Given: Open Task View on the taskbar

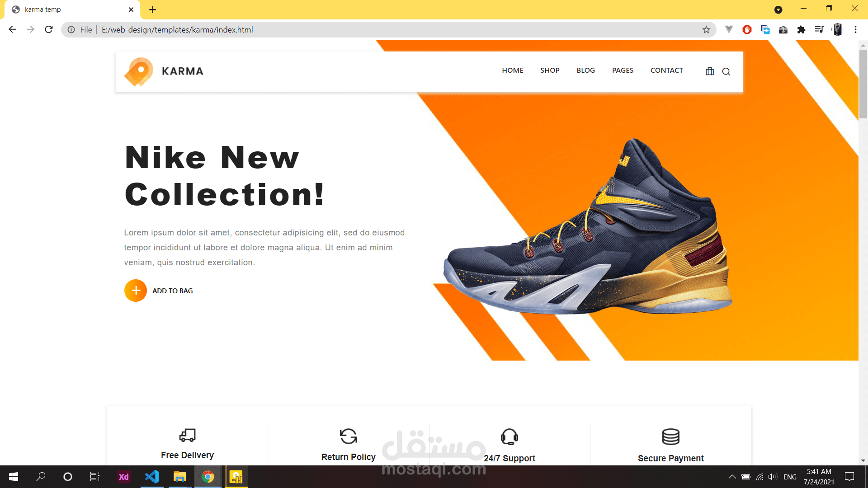Looking at the screenshot, I should click(x=95, y=477).
